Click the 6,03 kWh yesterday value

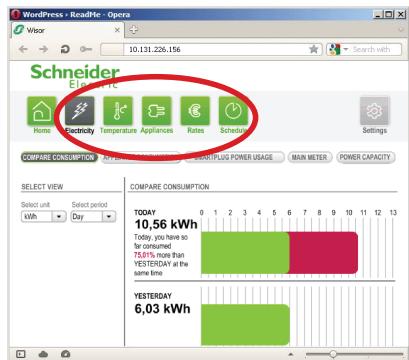click(162, 309)
